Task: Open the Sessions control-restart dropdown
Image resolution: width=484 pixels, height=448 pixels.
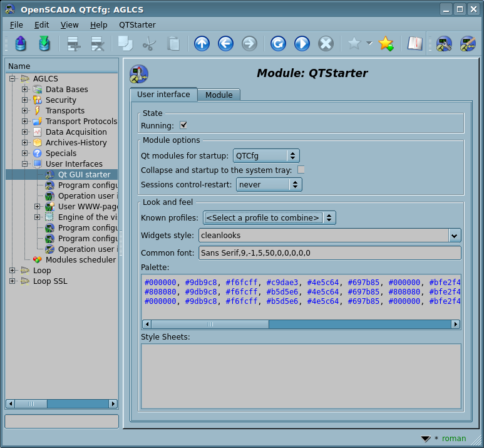Action: coord(269,185)
